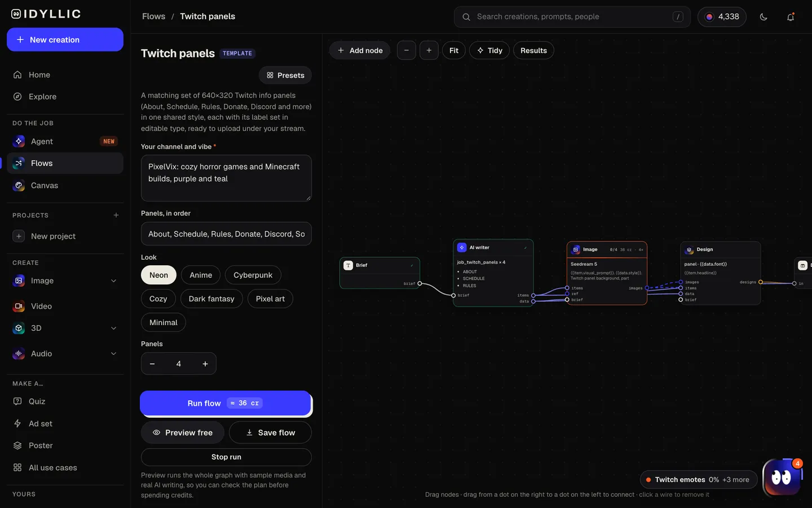Select the Pixel art look
812x508 pixels.
[270, 299]
